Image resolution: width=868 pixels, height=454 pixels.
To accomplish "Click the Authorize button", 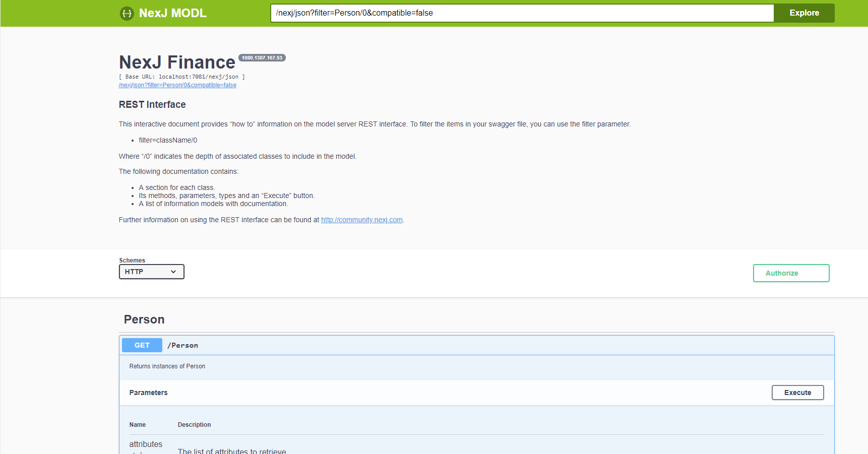I will (791, 273).
